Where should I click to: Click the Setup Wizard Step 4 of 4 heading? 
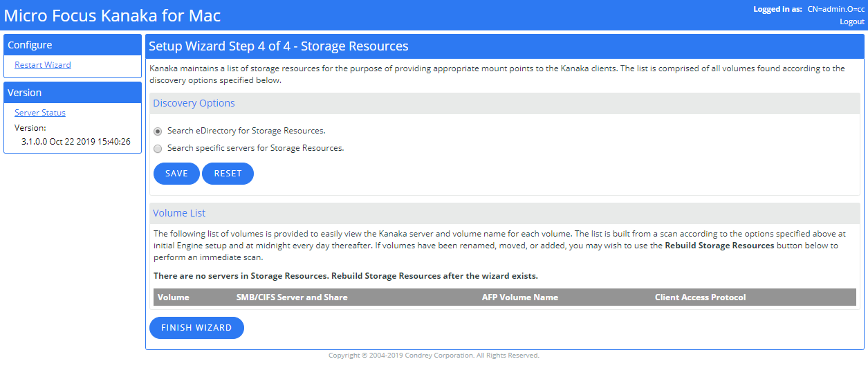coord(279,46)
